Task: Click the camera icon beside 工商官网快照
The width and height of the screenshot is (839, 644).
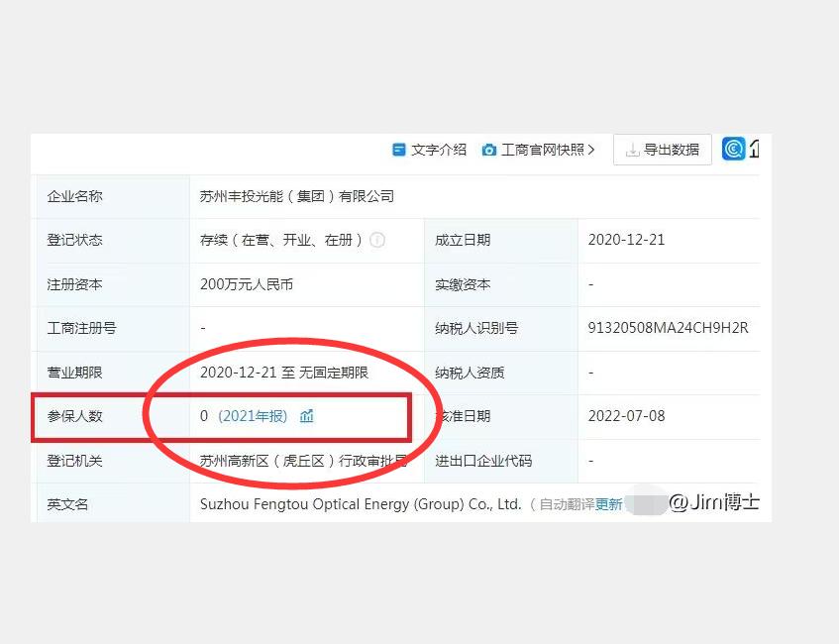Action: coord(489,151)
